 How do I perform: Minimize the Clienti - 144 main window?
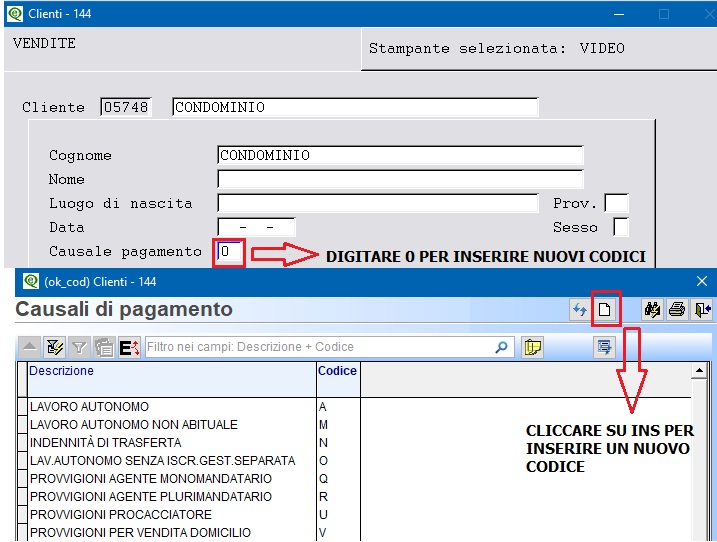[619, 14]
